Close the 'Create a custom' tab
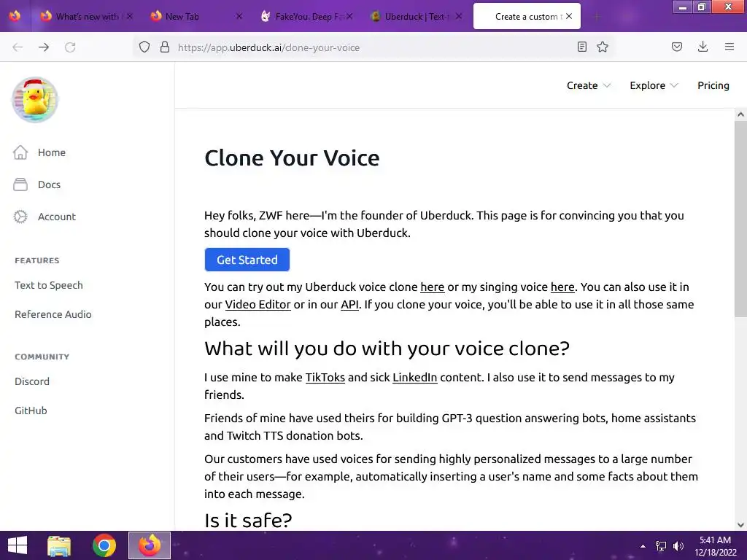 (569, 16)
